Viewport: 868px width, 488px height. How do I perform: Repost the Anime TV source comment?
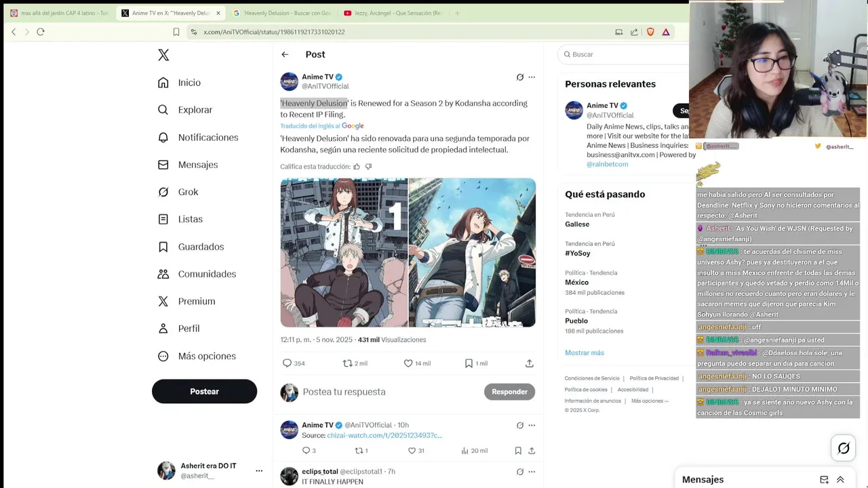(x=361, y=451)
